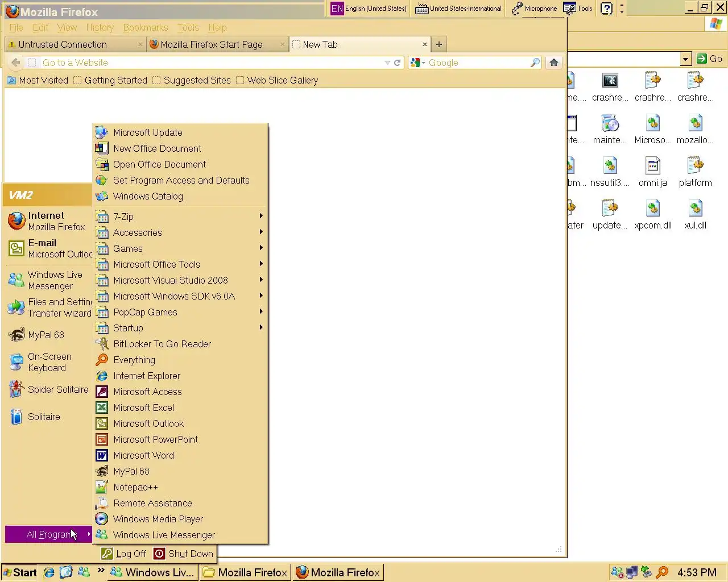Launch BitLocker To Go Reader
The image size is (728, 582).
click(x=180, y=344)
